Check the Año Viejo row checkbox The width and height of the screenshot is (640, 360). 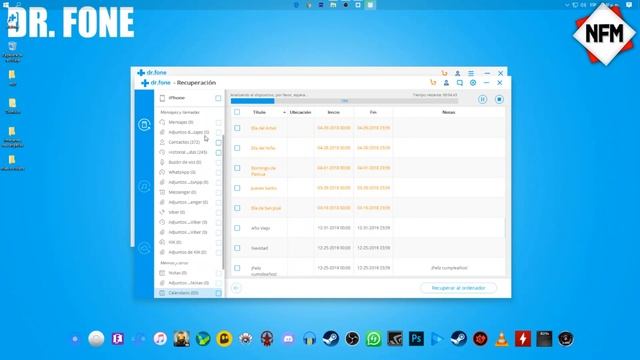tap(237, 228)
